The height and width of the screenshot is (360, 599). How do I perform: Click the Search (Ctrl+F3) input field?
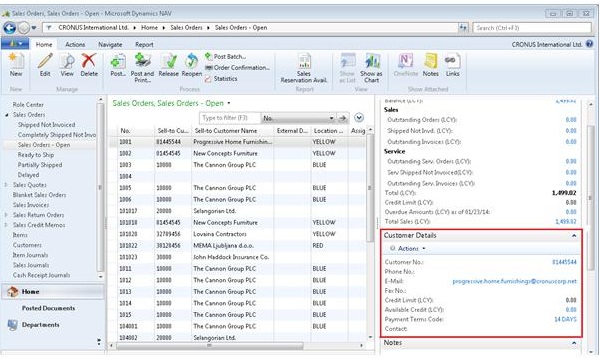532,28
